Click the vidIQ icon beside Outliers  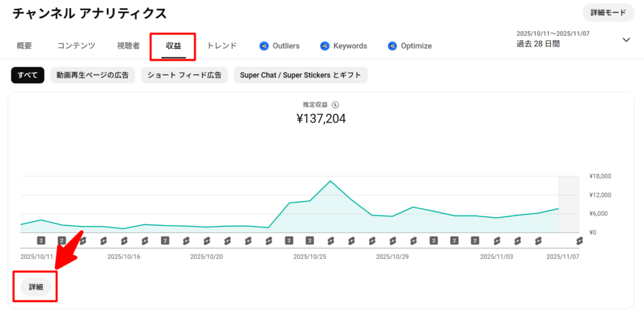(x=264, y=46)
